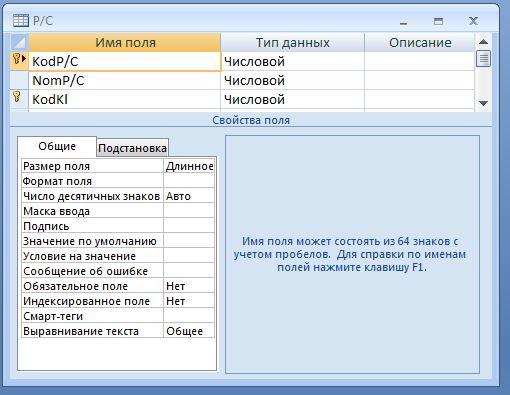Click the P/C window title text

[43, 21]
